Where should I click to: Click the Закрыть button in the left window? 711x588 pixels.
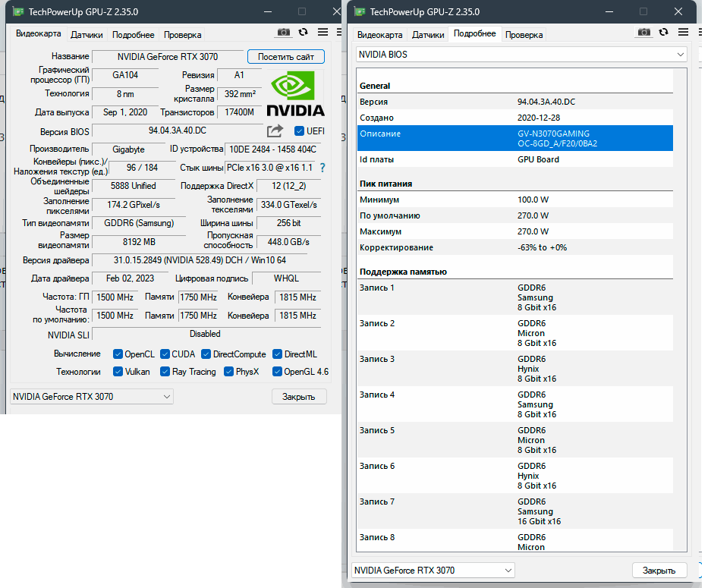point(299,397)
